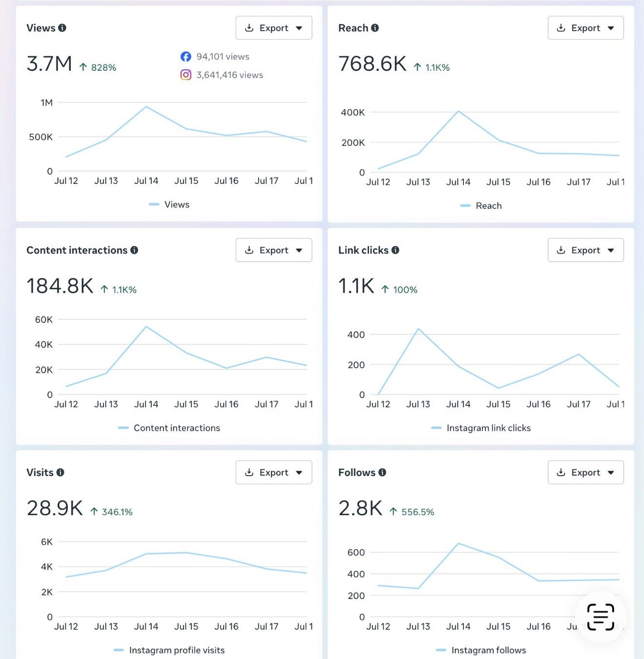This screenshot has height=659, width=644.
Task: Click the info icon beside Link clicks
Action: pyautogui.click(x=395, y=250)
